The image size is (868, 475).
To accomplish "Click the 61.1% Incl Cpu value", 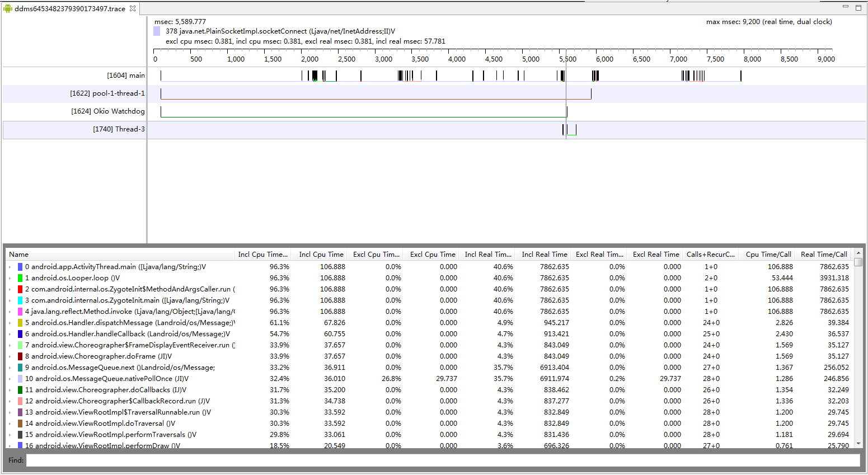I will tap(279, 323).
